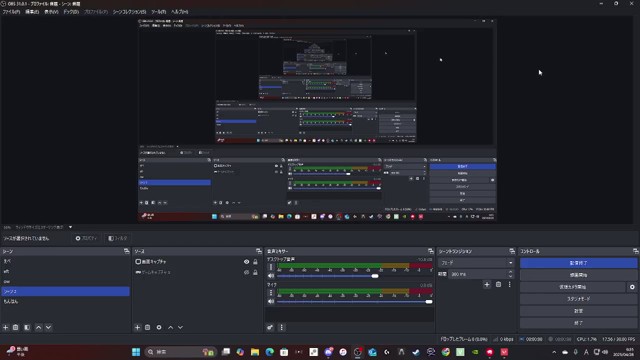Open the Help menu
This screenshot has height=360, width=640.
[x=180, y=12]
